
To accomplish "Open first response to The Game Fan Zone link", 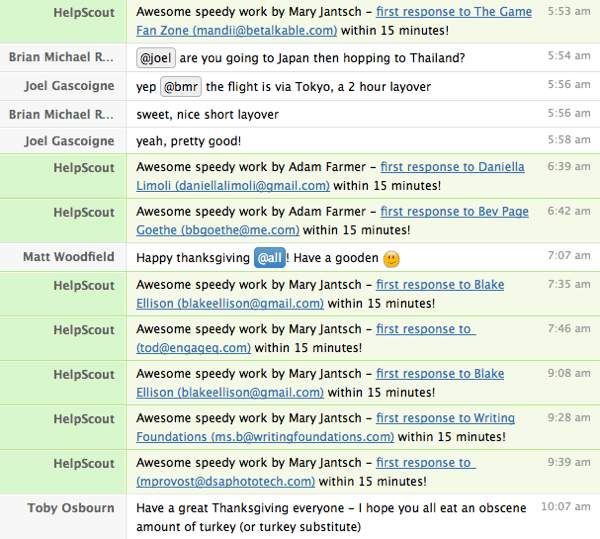I will [x=334, y=21].
